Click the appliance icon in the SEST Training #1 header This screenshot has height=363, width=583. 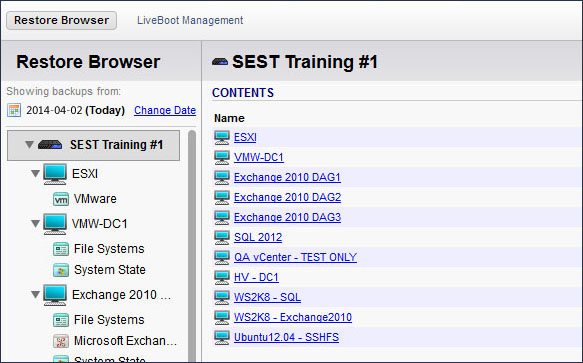pos(220,62)
